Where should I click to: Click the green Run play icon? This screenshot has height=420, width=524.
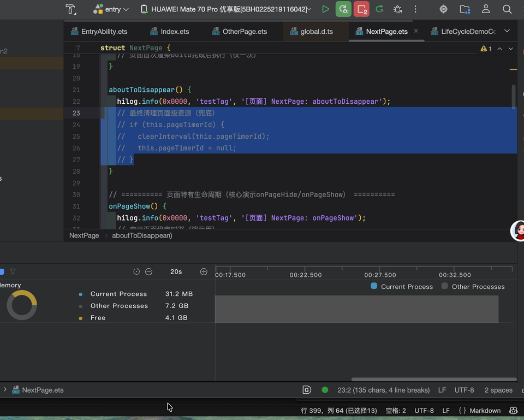[x=325, y=9]
